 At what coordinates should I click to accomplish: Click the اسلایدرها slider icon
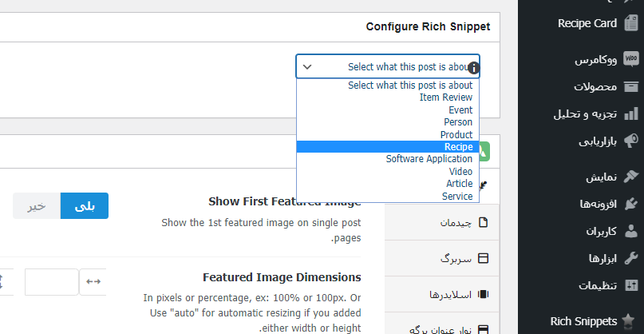coord(484,294)
